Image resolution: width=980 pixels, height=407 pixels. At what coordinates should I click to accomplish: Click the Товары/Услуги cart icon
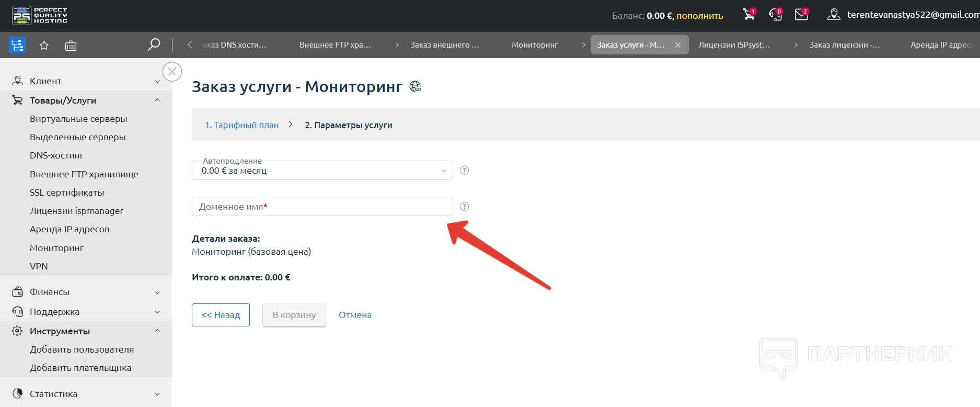pyautogui.click(x=17, y=100)
